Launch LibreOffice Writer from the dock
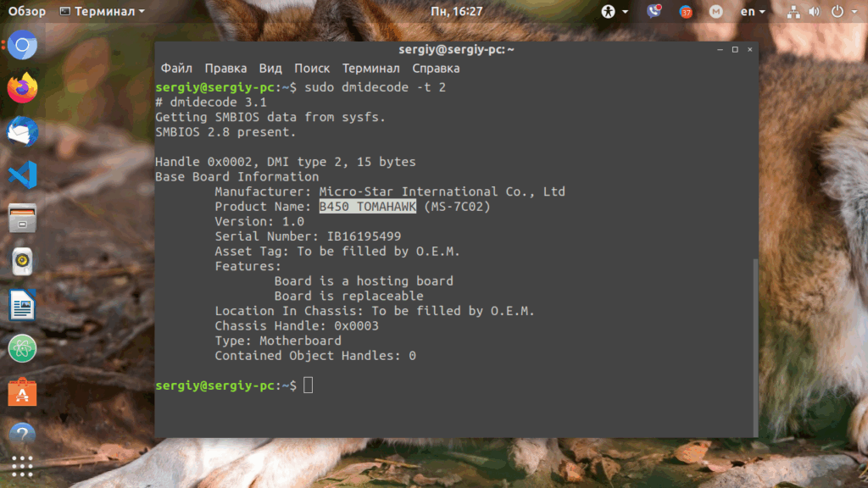868x488 pixels. (22, 305)
